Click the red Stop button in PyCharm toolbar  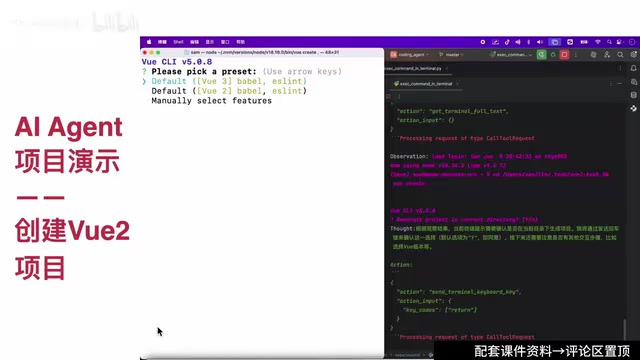pyautogui.click(x=564, y=55)
